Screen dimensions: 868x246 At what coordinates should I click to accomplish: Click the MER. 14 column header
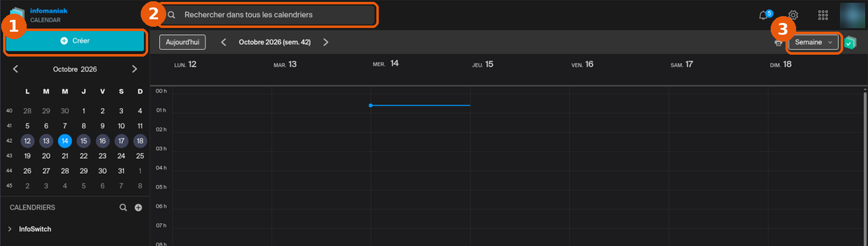point(385,64)
